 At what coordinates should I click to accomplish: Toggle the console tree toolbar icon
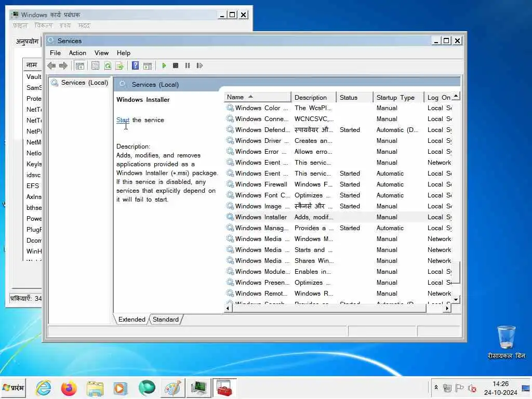point(79,66)
